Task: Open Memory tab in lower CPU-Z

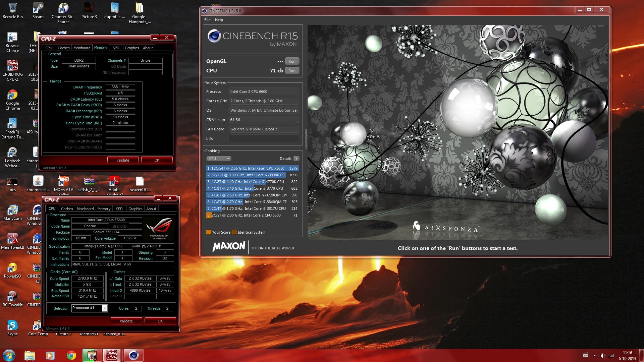Action: pos(104,209)
